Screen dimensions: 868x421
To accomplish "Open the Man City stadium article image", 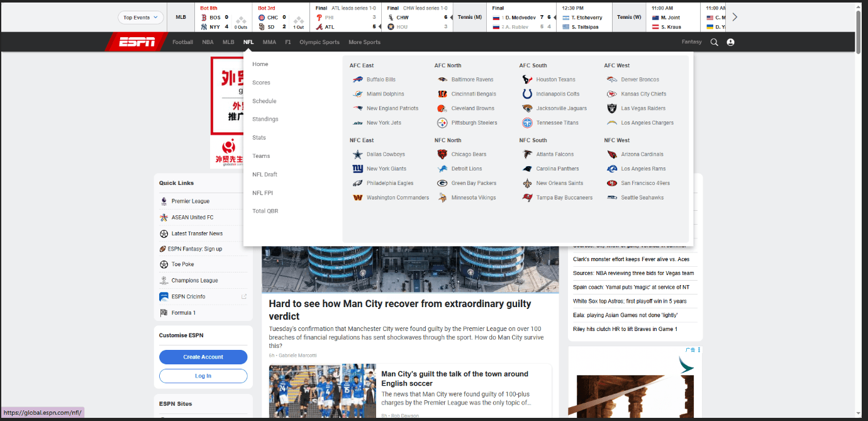I will tap(410, 269).
